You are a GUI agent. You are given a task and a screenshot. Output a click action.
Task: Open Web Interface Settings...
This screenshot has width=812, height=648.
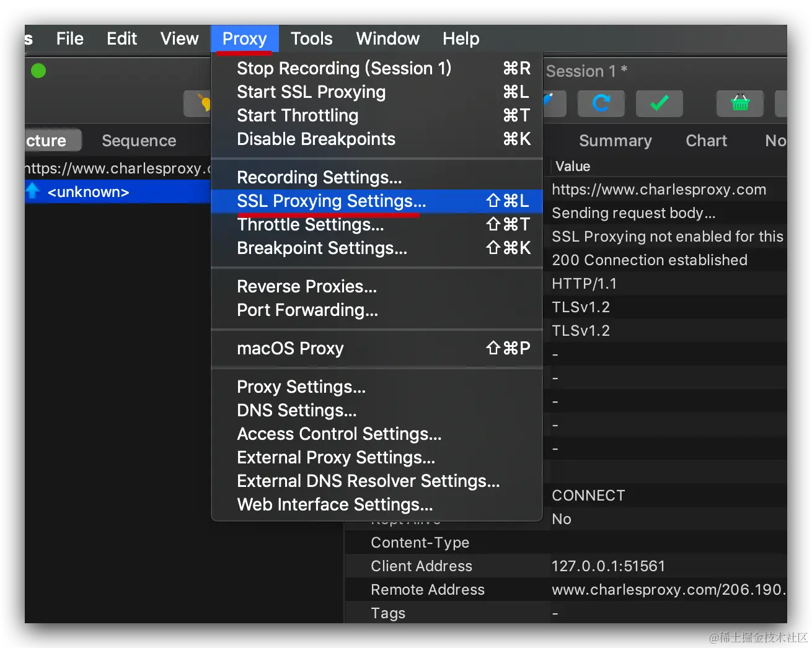click(x=377, y=504)
